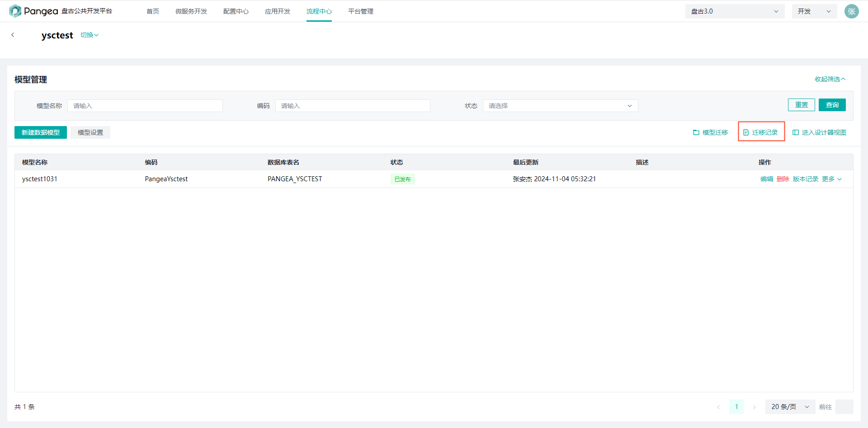Click the 查询 search button
This screenshot has width=868, height=428.
832,105
